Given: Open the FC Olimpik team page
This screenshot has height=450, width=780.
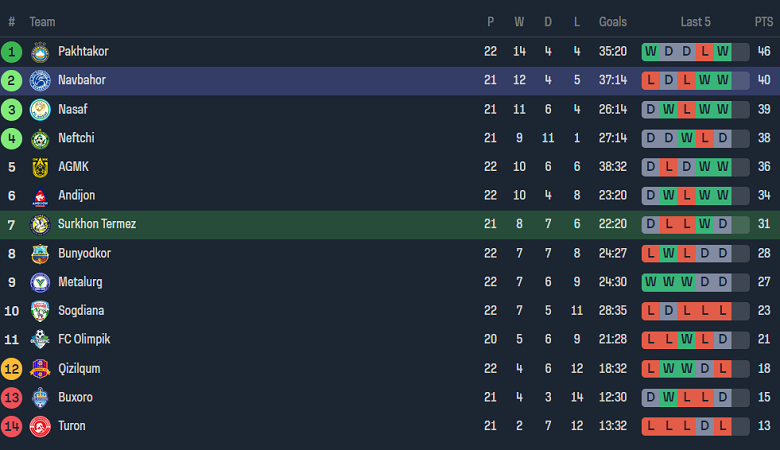Looking at the screenshot, I should pyautogui.click(x=83, y=340).
